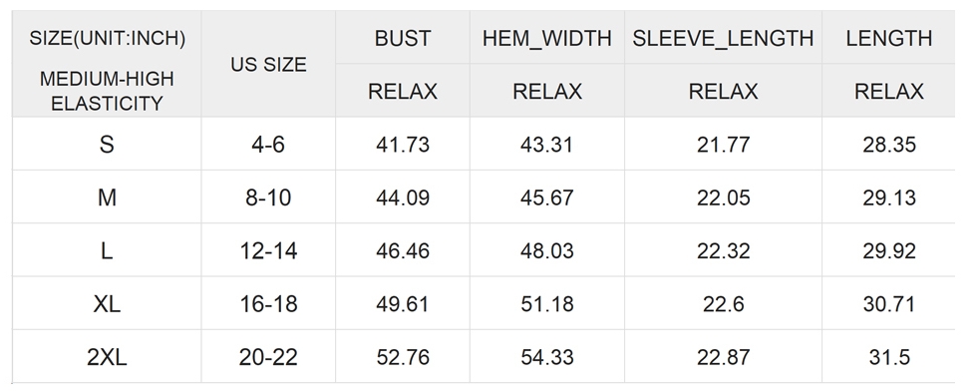Select MEDIUM-HIGH ELASTICITY label
Viewport: 980px width, 391px height.
click(107, 91)
